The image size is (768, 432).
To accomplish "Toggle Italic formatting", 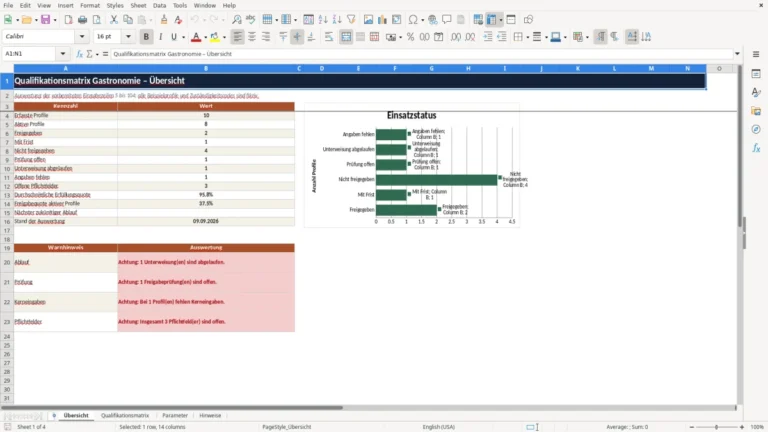I will 160,37.
